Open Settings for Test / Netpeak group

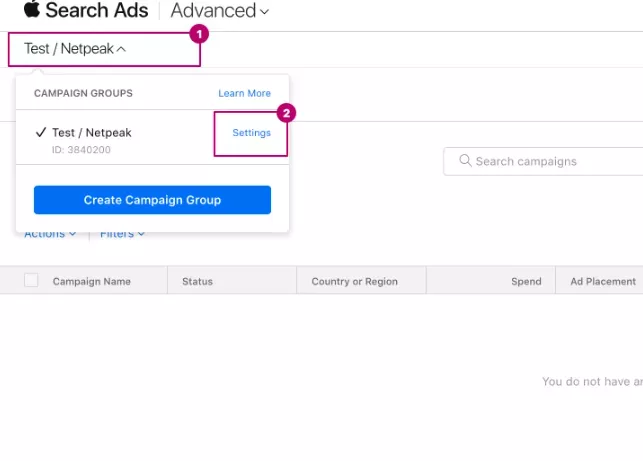coord(251,133)
